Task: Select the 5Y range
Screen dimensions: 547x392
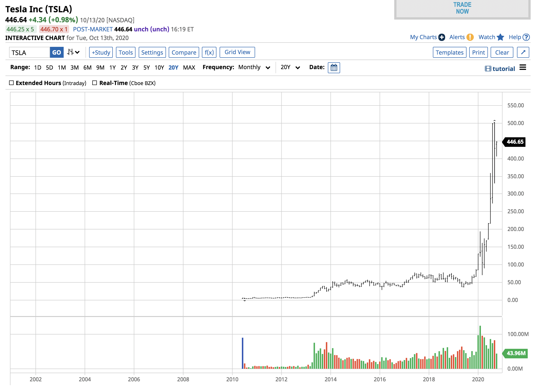Action: point(147,68)
